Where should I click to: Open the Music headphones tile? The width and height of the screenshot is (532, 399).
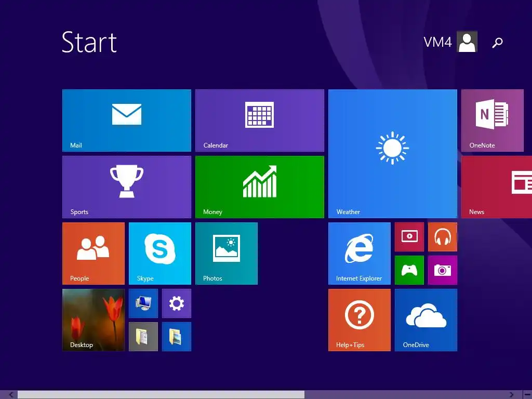443,237
